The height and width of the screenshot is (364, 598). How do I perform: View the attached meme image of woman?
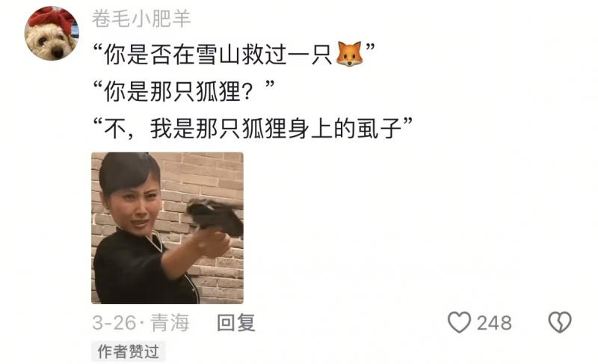167,228
